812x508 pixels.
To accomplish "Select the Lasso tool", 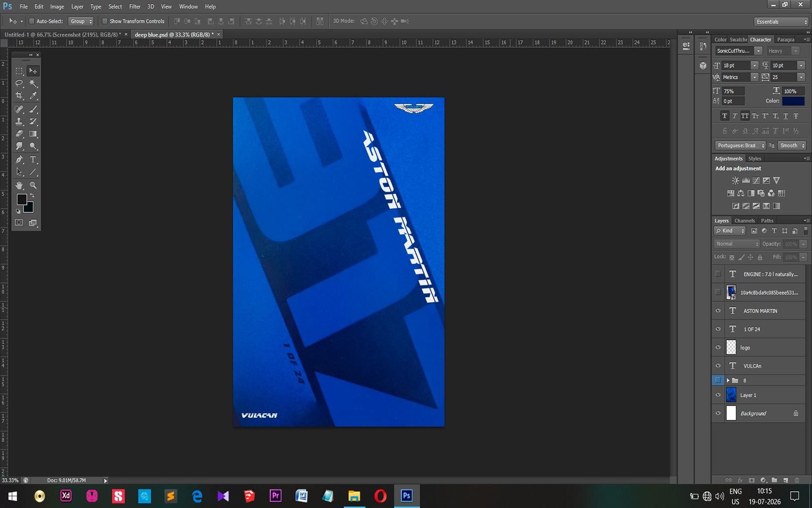I will [19, 83].
